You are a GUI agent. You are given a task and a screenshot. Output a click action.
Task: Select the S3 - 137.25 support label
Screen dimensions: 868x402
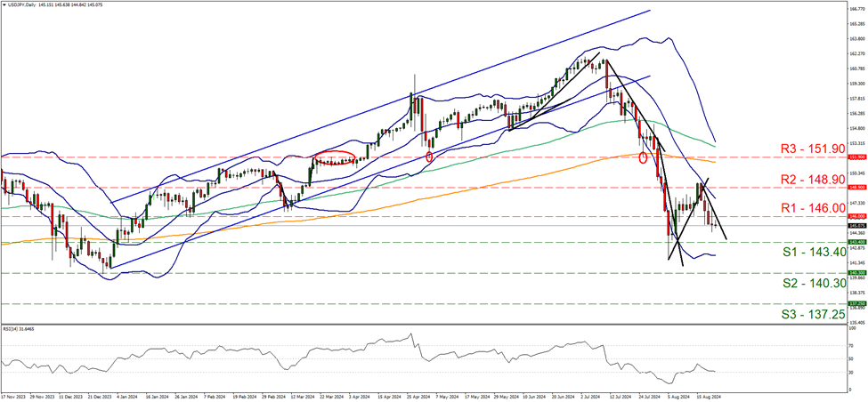point(815,314)
